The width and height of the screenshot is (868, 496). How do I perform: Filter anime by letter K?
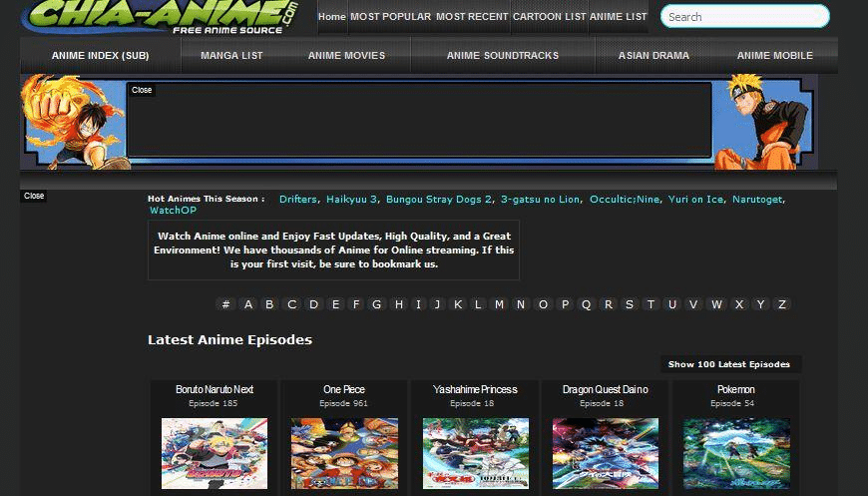[458, 304]
